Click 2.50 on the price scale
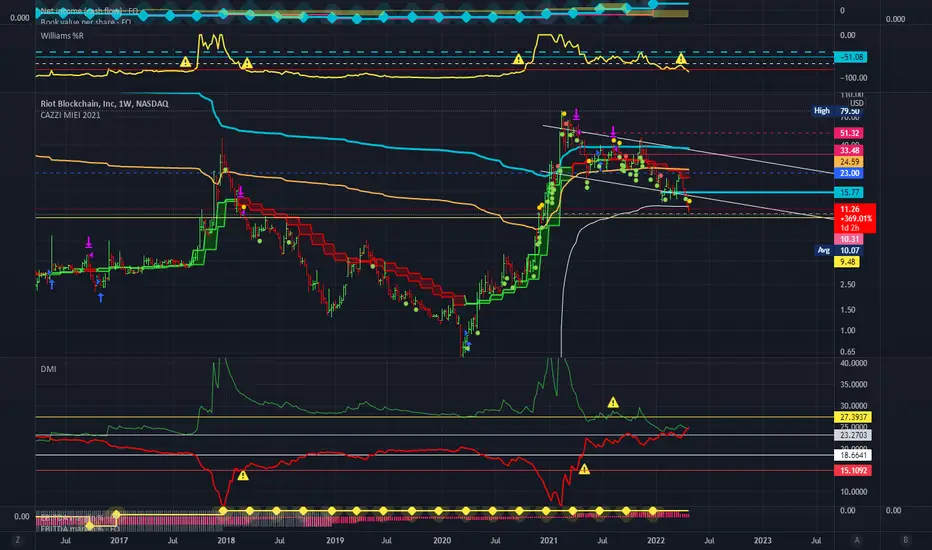Viewport: 932px width, 550px height. coord(848,285)
